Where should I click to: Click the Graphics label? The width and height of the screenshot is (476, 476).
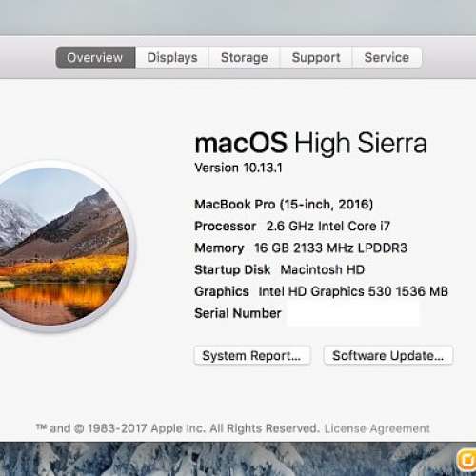[222, 291]
